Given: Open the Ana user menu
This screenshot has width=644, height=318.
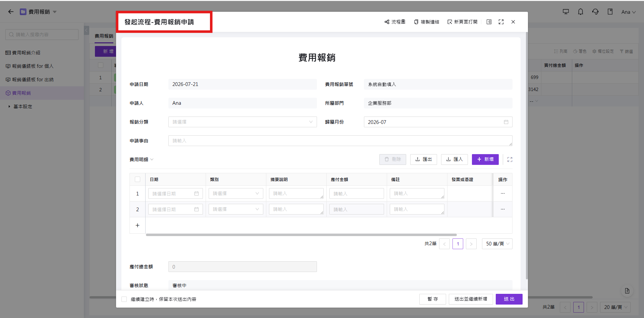Looking at the screenshot, I should pos(628,12).
